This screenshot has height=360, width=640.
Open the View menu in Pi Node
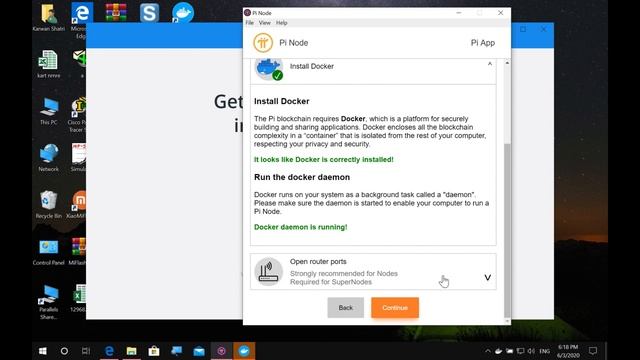264,23
